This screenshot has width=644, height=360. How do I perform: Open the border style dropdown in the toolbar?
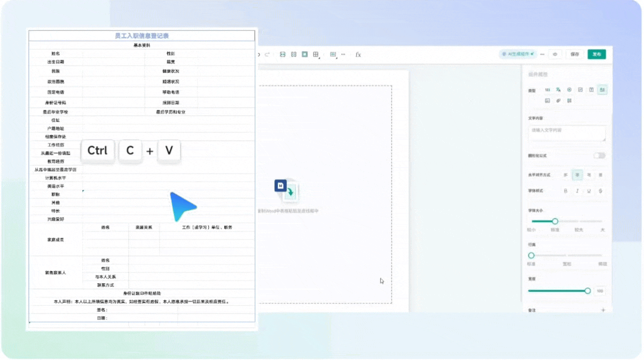(316, 54)
